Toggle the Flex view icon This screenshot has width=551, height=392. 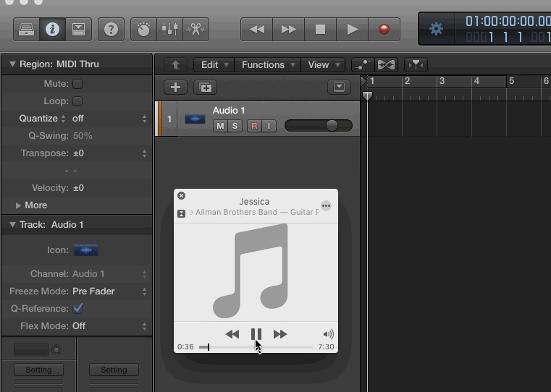tap(386, 65)
